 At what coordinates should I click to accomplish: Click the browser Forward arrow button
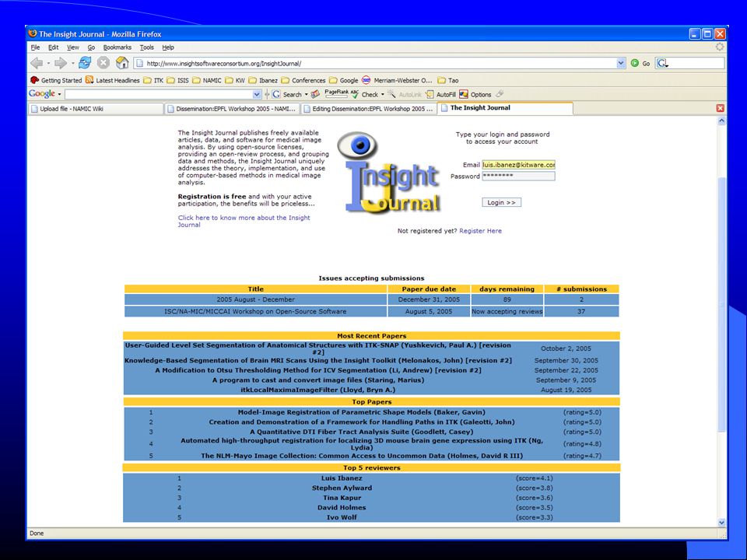point(60,63)
